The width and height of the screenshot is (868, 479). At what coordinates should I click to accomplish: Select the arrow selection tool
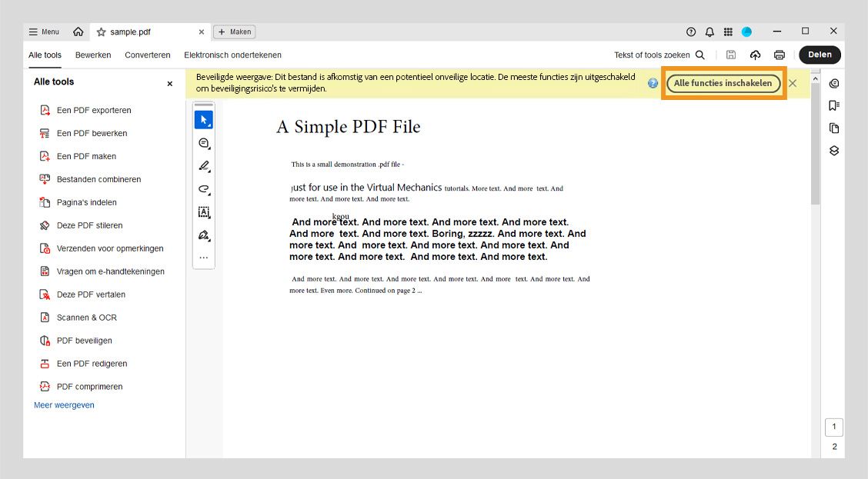click(204, 119)
